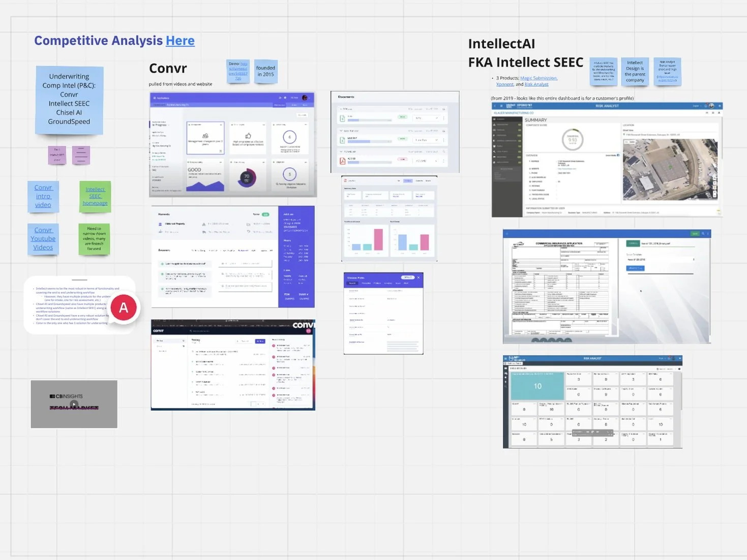Select the 'Need to narrow down videos' green sticky
The width and height of the screenshot is (747, 560).
click(94, 239)
